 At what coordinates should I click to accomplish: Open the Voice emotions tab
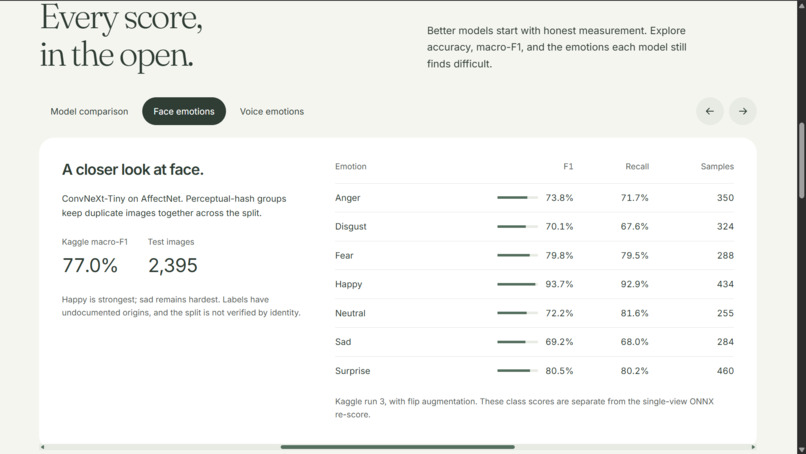272,112
